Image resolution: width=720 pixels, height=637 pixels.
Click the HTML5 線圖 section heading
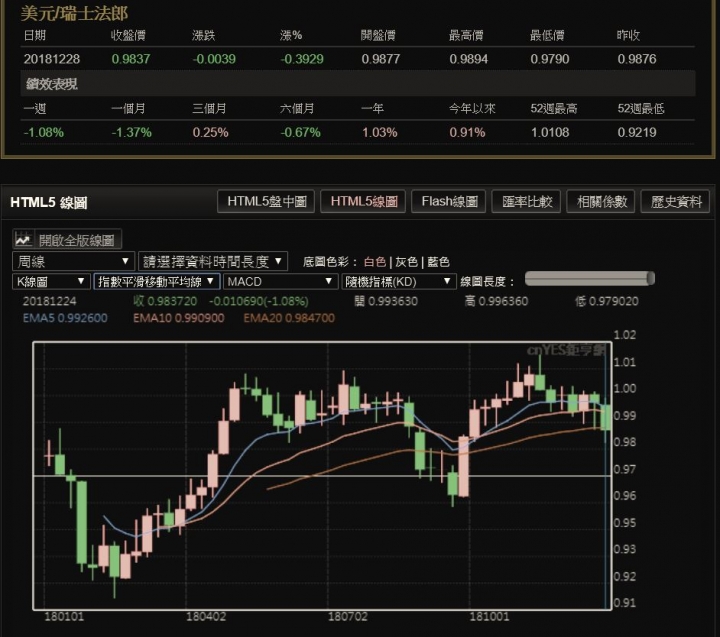point(49,203)
